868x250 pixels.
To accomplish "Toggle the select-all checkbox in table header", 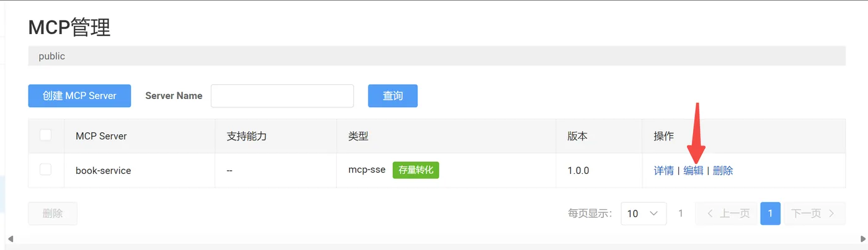I will (x=46, y=135).
